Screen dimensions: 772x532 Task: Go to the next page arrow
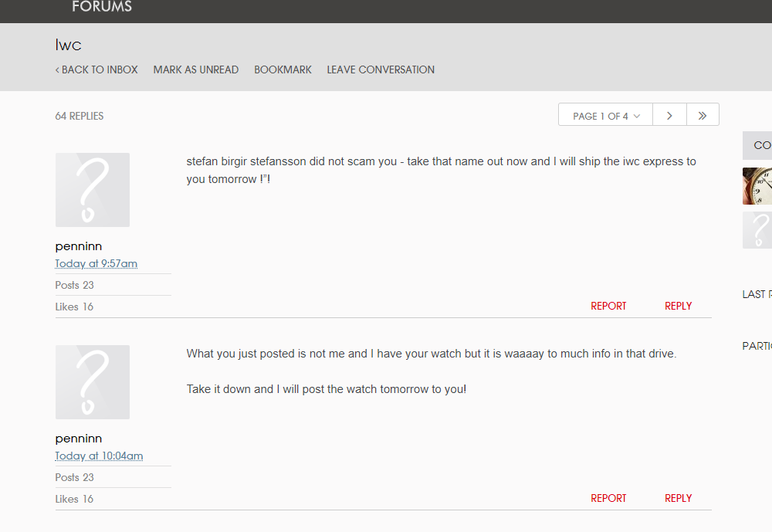669,115
